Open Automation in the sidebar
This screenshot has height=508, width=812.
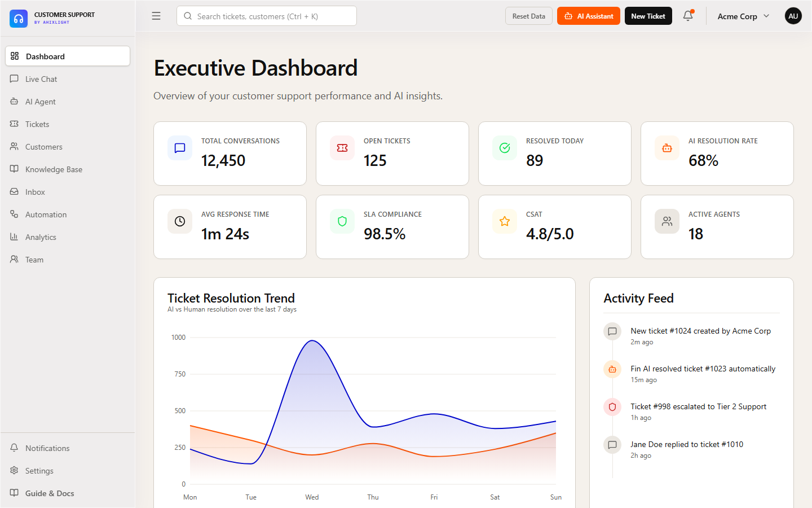(x=68, y=214)
